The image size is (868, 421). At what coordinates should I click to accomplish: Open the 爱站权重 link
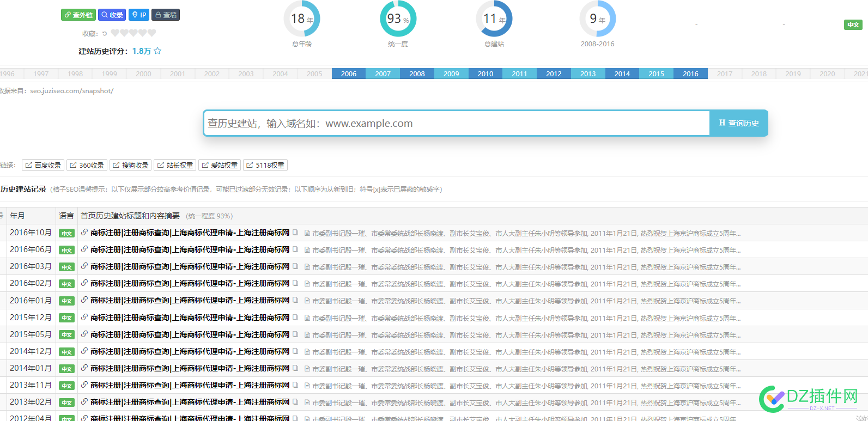point(220,165)
